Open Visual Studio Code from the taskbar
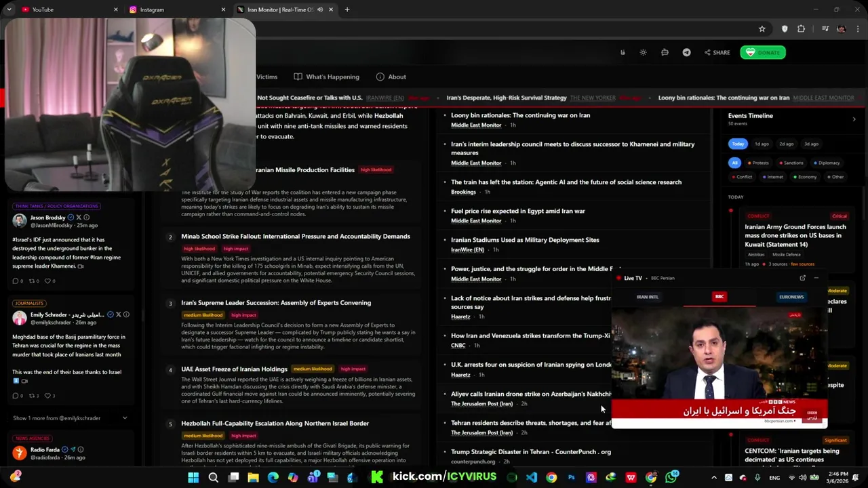The image size is (868, 488). click(532, 477)
